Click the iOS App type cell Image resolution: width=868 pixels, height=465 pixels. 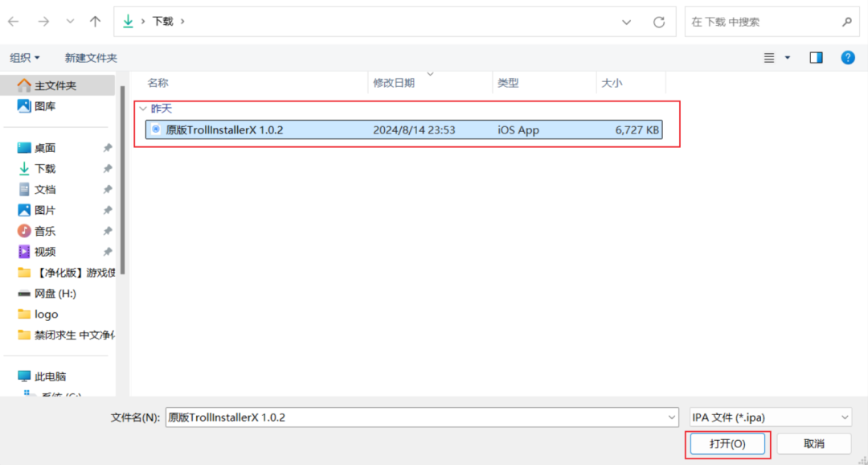[x=518, y=130]
